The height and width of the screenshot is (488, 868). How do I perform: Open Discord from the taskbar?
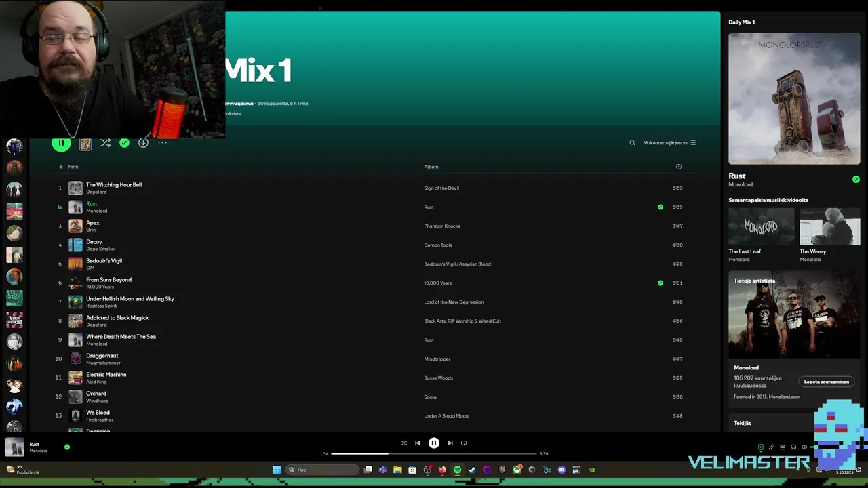tap(561, 470)
